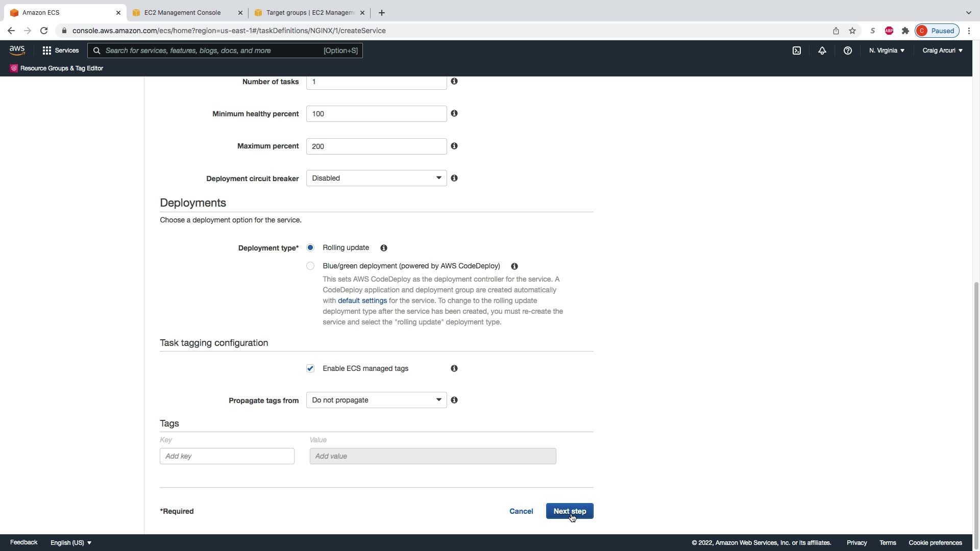Show info for Rolling update option

click(384, 248)
